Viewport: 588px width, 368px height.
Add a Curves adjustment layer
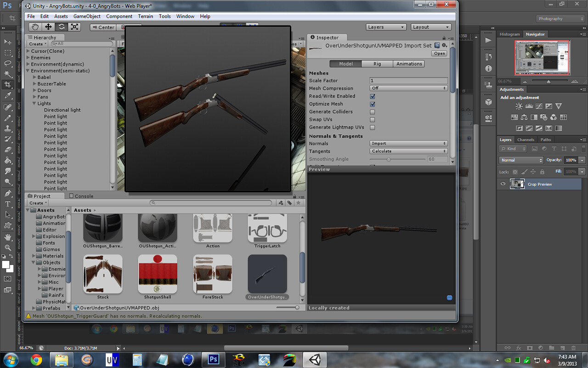pos(539,106)
